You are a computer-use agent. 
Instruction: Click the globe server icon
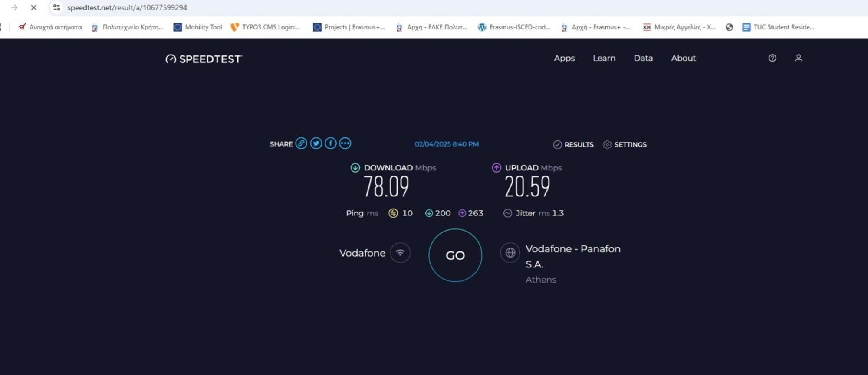coord(510,253)
